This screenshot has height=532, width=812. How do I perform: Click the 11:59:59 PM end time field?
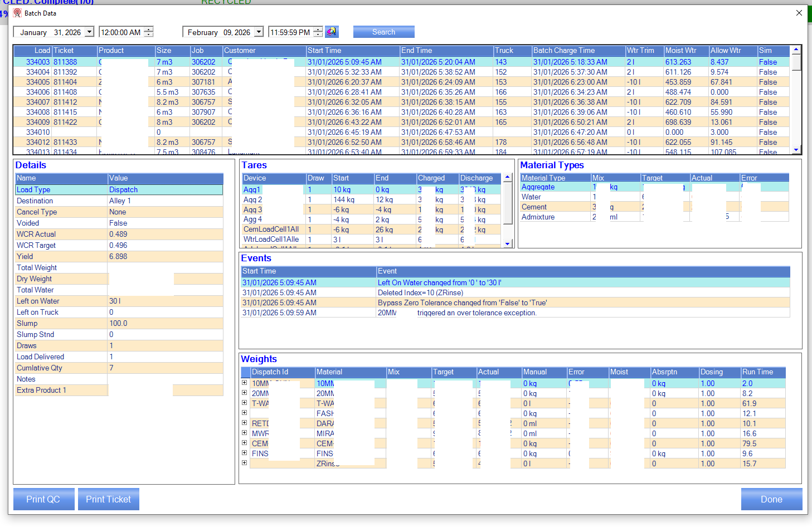coord(290,32)
